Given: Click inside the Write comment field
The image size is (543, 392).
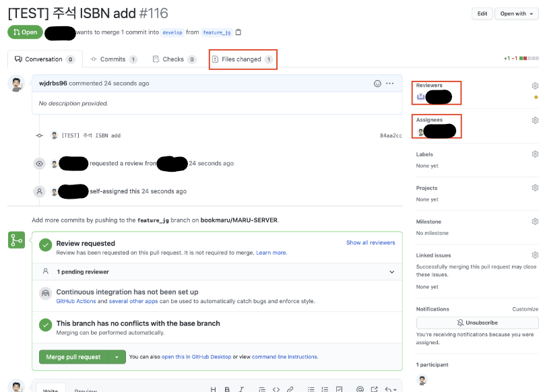Looking at the screenshot, I should 51,389.
